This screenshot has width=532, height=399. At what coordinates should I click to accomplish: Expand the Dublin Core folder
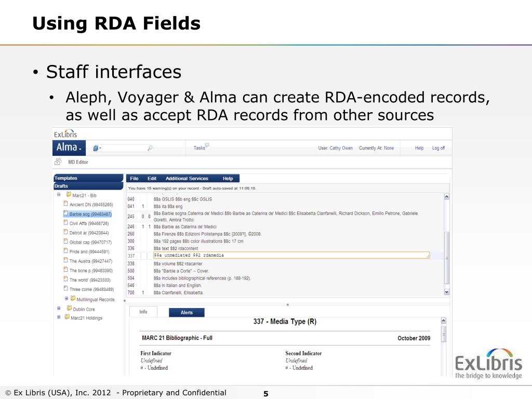(59, 309)
